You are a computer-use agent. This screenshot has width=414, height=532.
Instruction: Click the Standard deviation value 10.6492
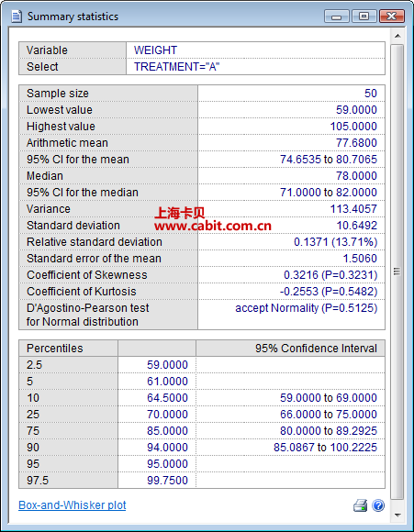[356, 226]
